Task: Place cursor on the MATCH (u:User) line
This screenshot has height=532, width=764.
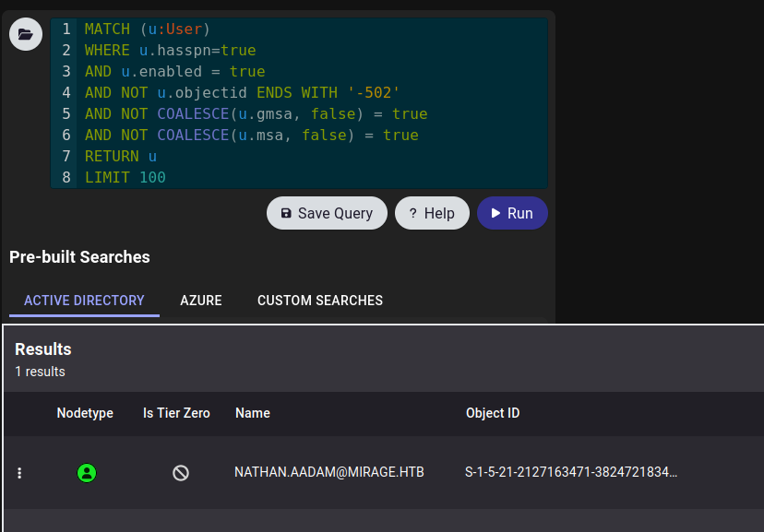Action: (148, 30)
